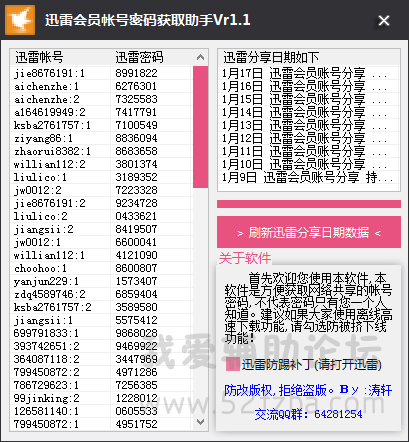
Task: Select account row aichenzhe:2
Action: click(x=102, y=99)
